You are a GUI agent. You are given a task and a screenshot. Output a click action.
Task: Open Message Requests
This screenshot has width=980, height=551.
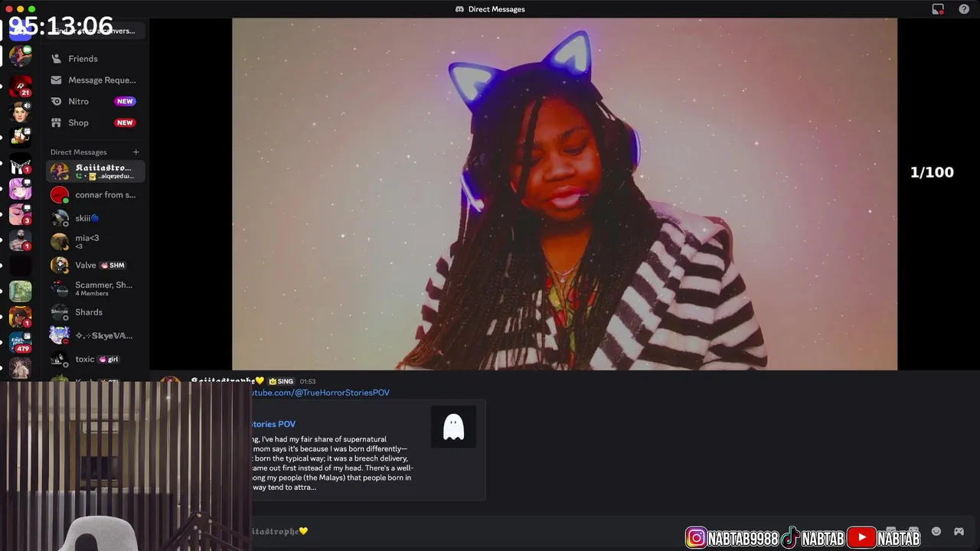tap(96, 80)
